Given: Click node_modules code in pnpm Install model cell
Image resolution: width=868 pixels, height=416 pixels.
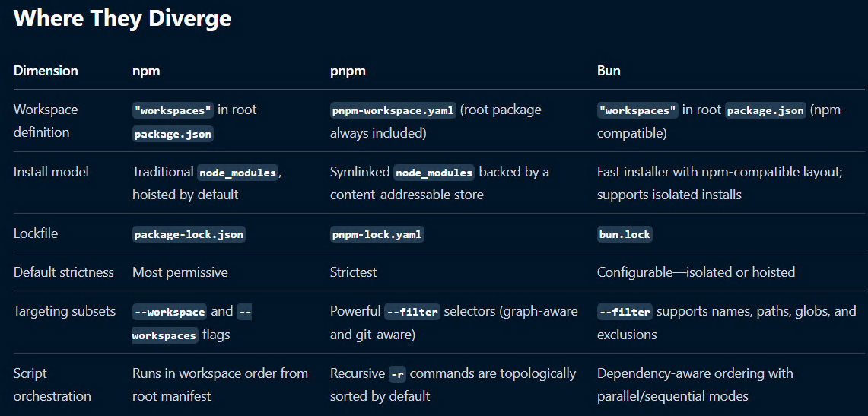Looking at the screenshot, I should (x=434, y=173).
